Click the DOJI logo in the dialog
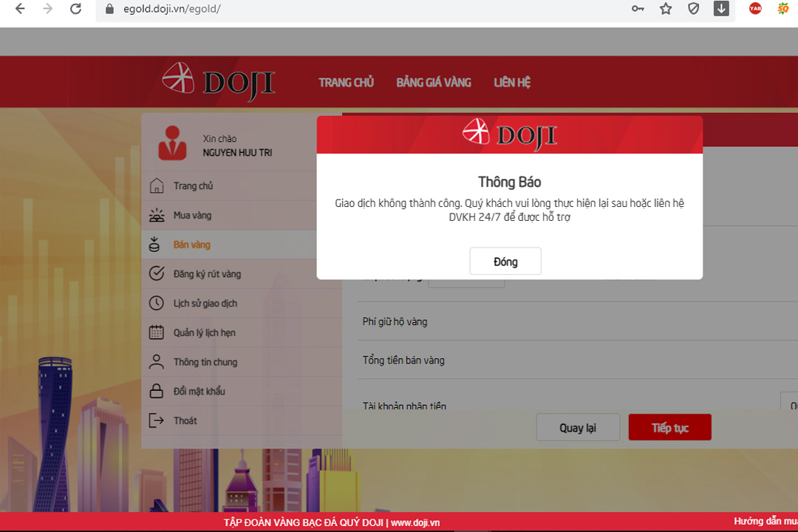The image size is (798, 532). pos(509,135)
